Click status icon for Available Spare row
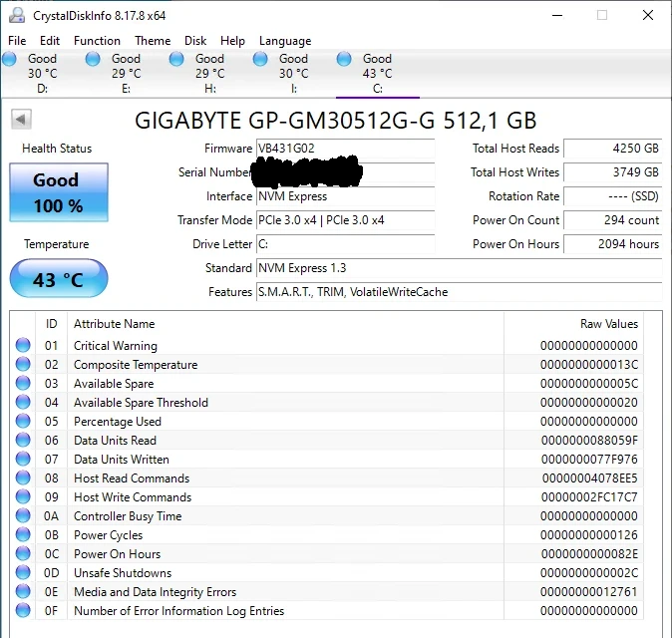The width and height of the screenshot is (672, 638). (x=23, y=383)
